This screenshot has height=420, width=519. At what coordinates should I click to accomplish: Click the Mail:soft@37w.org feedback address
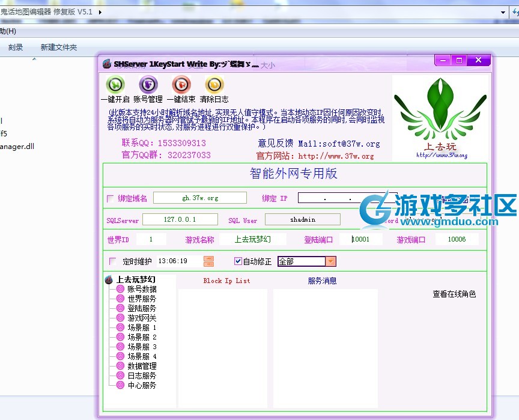coord(339,144)
